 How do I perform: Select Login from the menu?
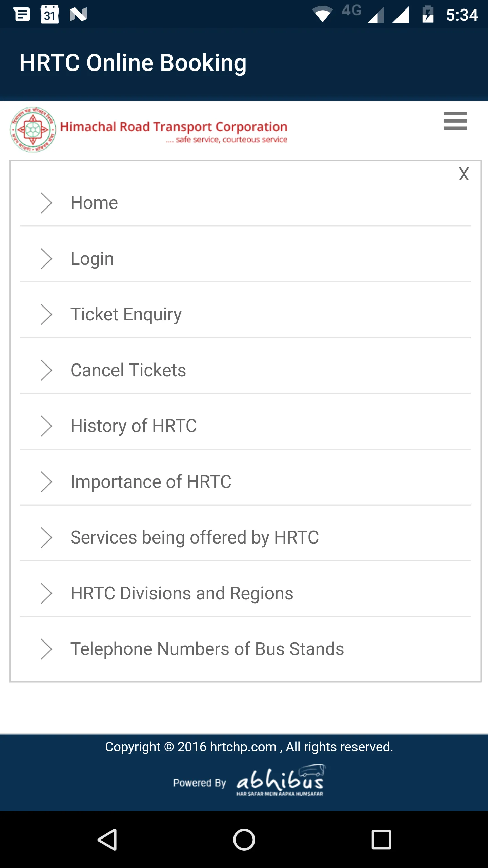coord(92,259)
